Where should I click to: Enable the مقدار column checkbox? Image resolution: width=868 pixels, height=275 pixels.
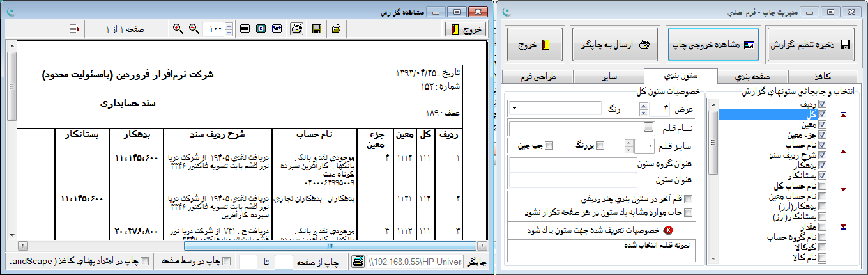click(x=823, y=227)
